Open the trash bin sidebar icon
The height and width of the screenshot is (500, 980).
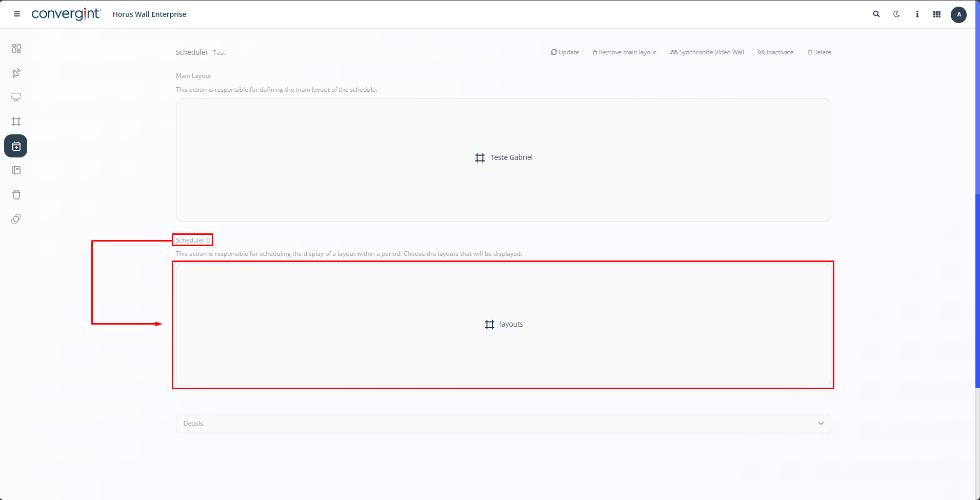click(16, 195)
